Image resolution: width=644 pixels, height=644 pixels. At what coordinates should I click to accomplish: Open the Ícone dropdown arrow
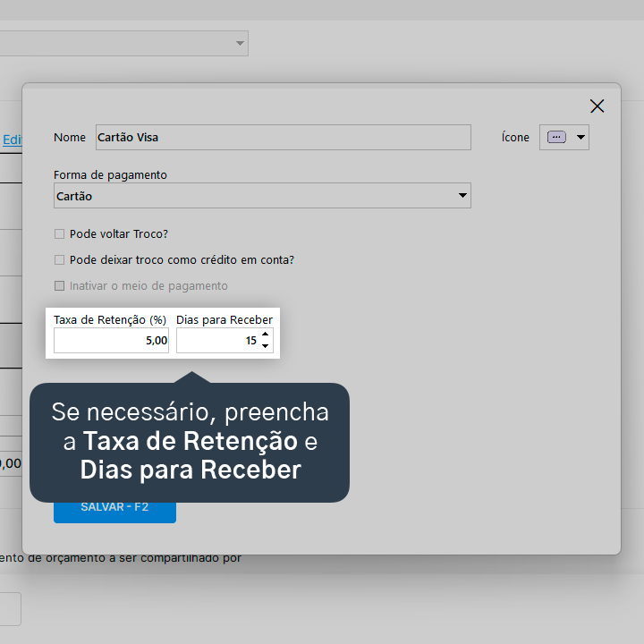click(580, 137)
